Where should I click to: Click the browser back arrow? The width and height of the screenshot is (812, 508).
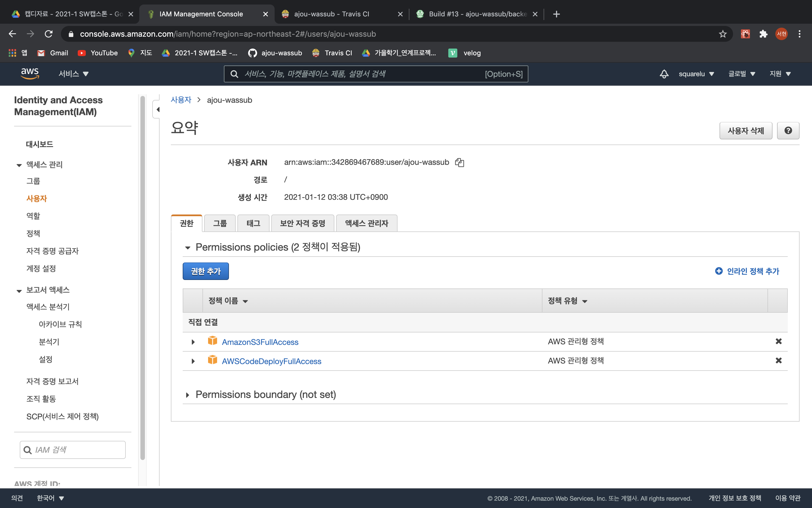(12, 34)
